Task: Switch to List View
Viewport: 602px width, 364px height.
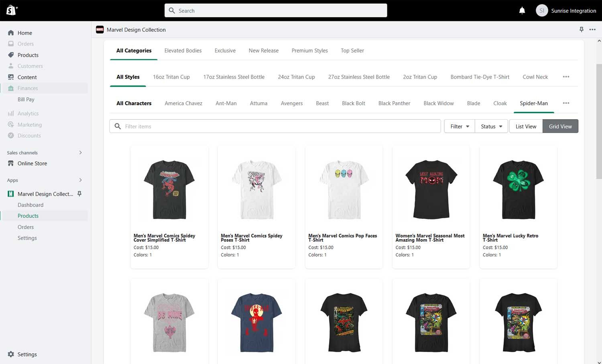Action: coord(526,126)
